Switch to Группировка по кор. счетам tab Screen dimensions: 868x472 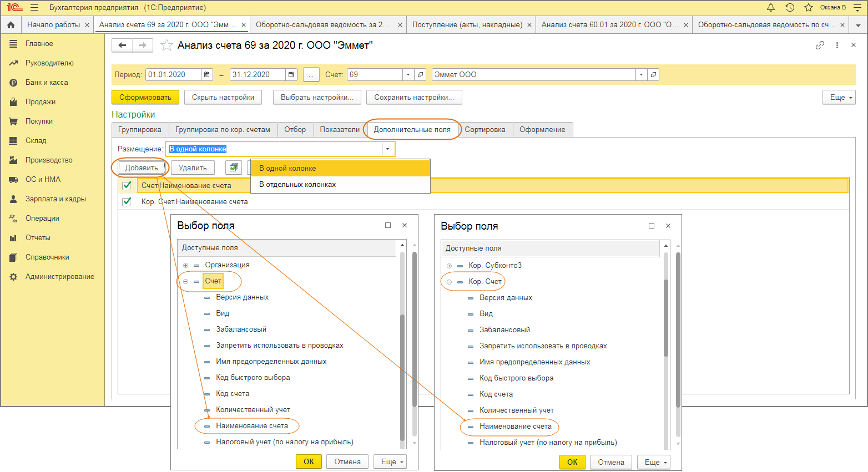tap(223, 130)
